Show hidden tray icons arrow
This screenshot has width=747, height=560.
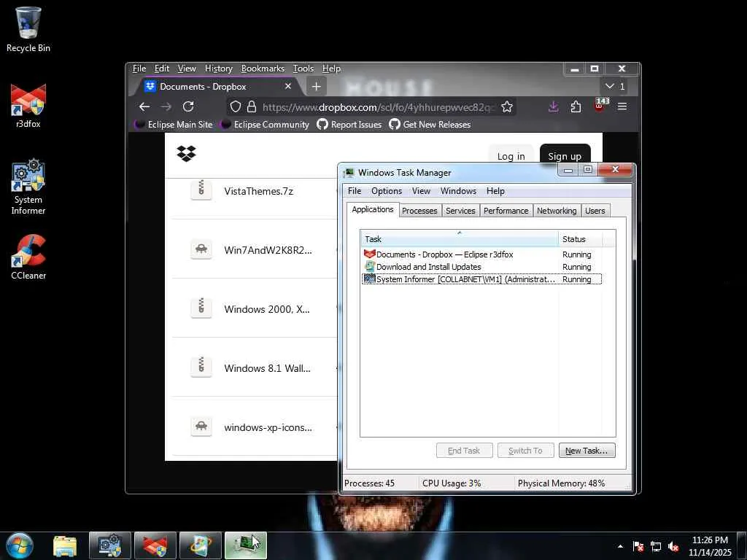pyautogui.click(x=620, y=546)
